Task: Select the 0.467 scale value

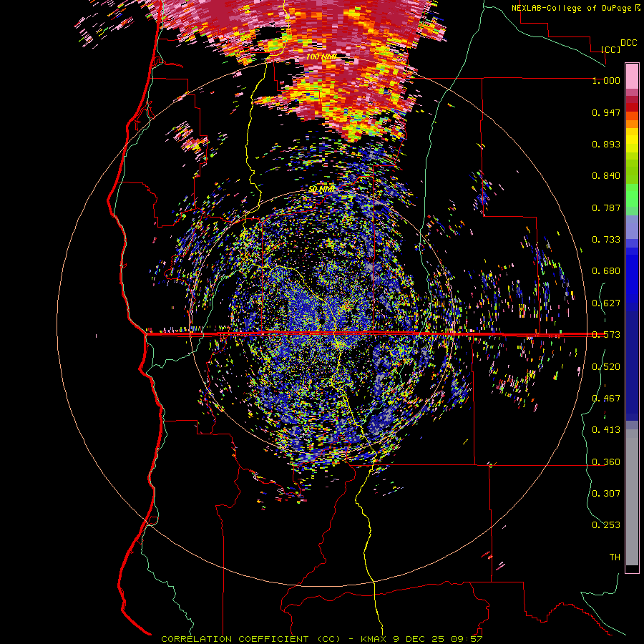Action: click(x=606, y=399)
